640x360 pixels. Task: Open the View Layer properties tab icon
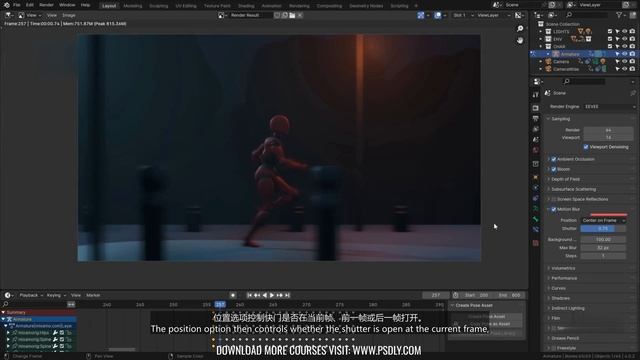point(536,129)
